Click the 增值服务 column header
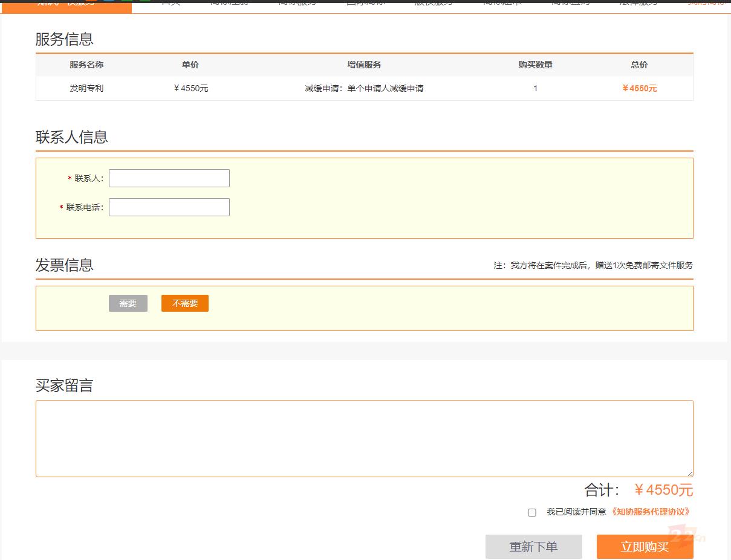The height and width of the screenshot is (560, 731). [x=364, y=65]
